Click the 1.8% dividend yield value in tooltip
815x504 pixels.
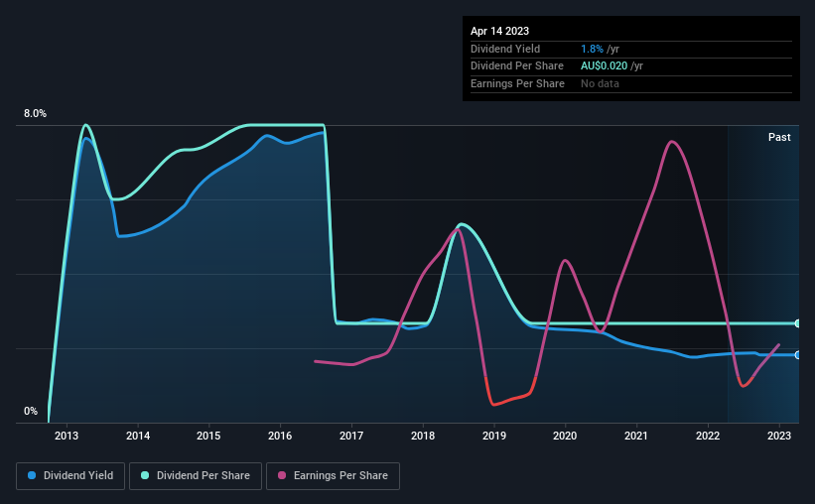(x=592, y=49)
